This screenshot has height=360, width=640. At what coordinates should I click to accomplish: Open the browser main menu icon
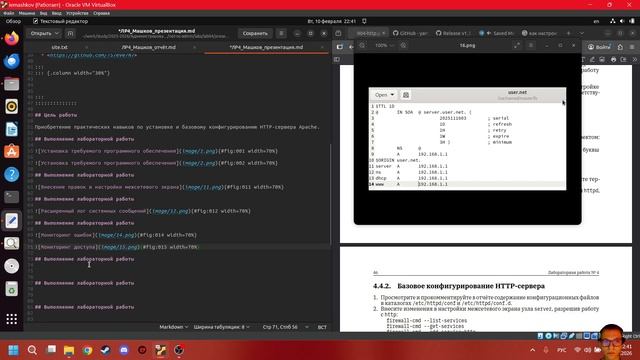(x=632, y=47)
